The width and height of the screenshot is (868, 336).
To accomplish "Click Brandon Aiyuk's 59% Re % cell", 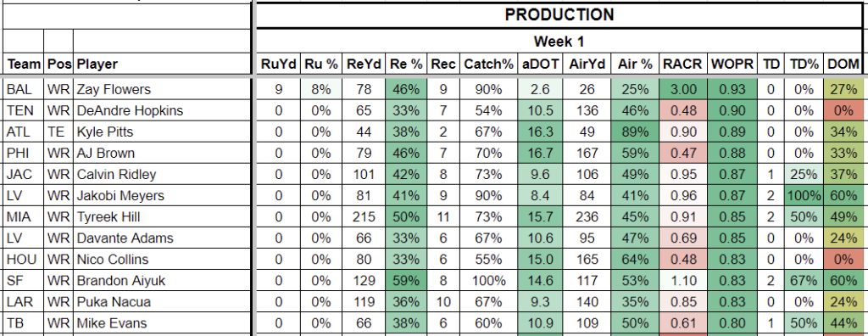I will tap(406, 281).
